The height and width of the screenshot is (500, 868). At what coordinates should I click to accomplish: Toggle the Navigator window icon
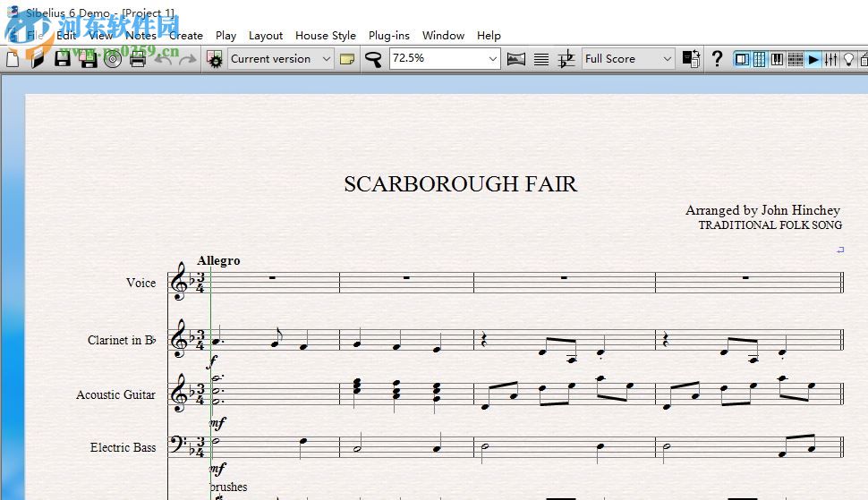tap(743, 59)
